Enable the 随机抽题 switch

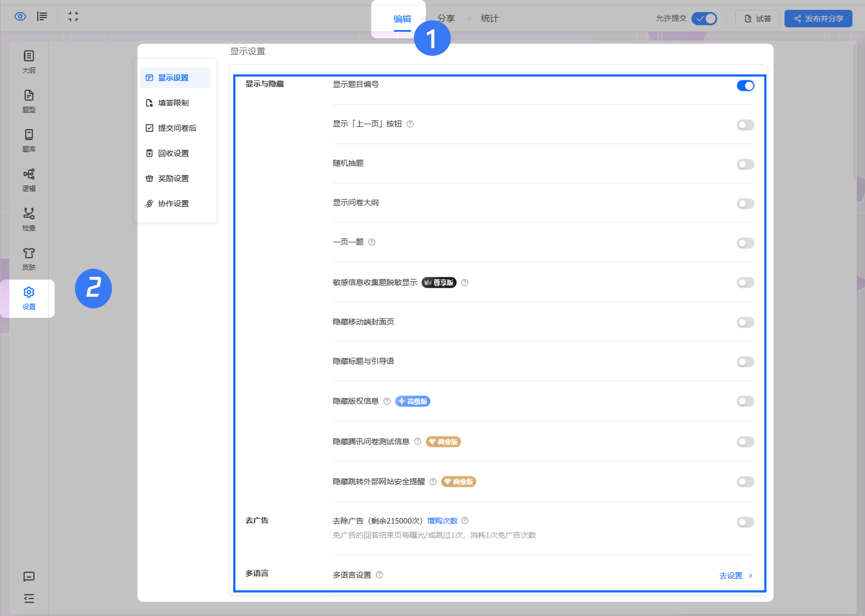pyautogui.click(x=745, y=165)
